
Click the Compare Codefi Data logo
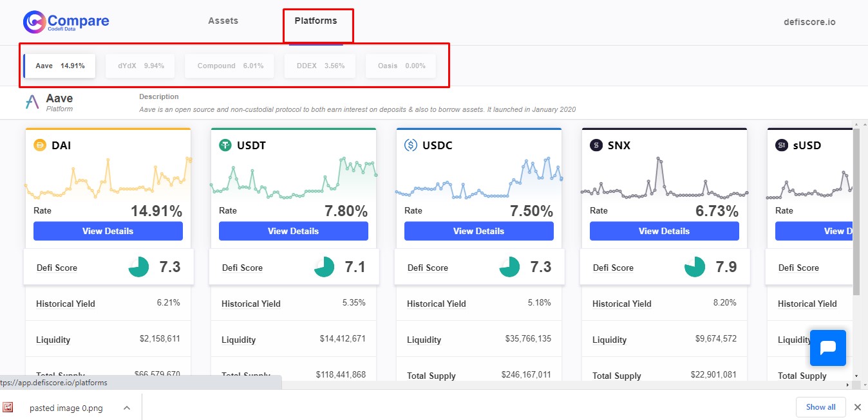click(x=66, y=22)
